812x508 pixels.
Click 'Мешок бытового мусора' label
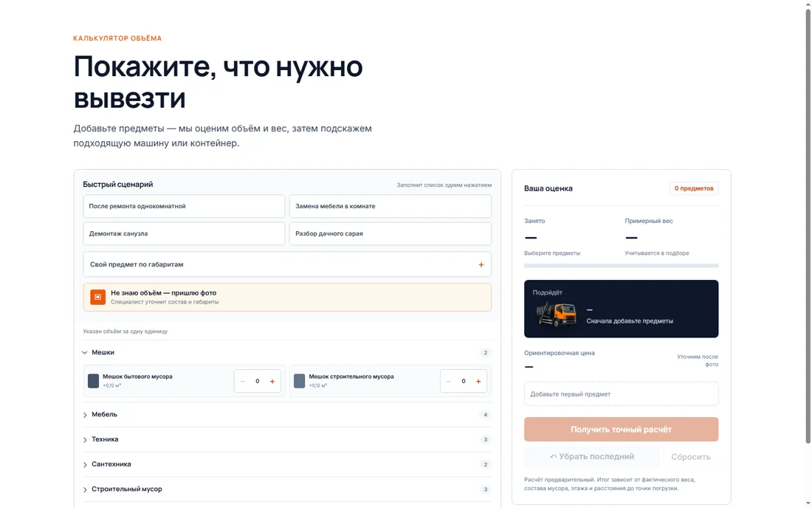coord(137,377)
